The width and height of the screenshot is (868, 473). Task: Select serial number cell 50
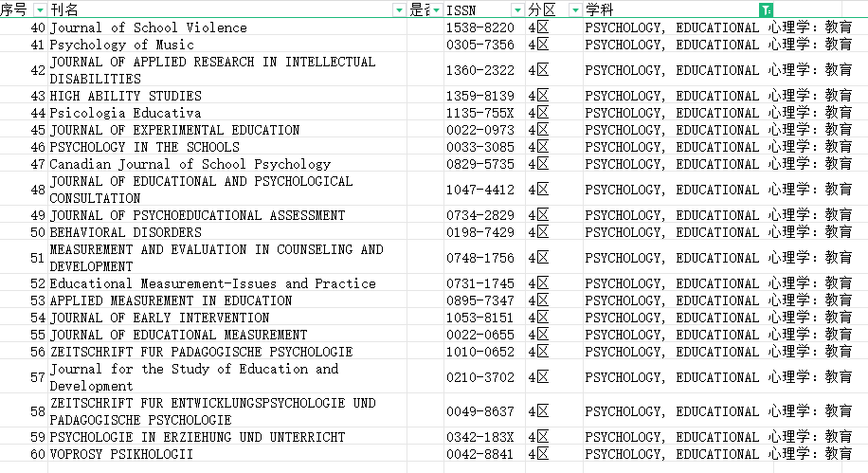click(x=24, y=232)
